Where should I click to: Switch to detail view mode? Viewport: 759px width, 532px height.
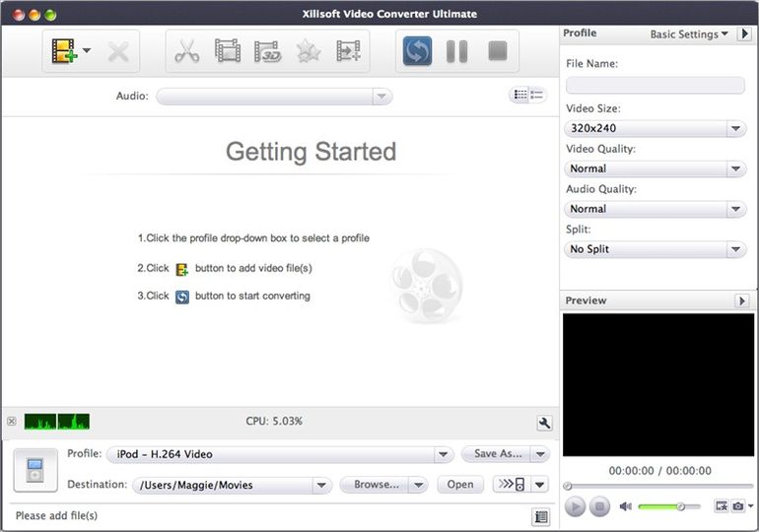(537, 95)
